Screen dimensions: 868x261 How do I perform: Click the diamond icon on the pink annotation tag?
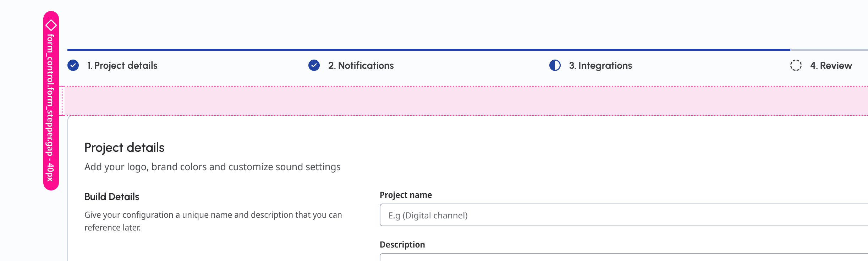[51, 25]
